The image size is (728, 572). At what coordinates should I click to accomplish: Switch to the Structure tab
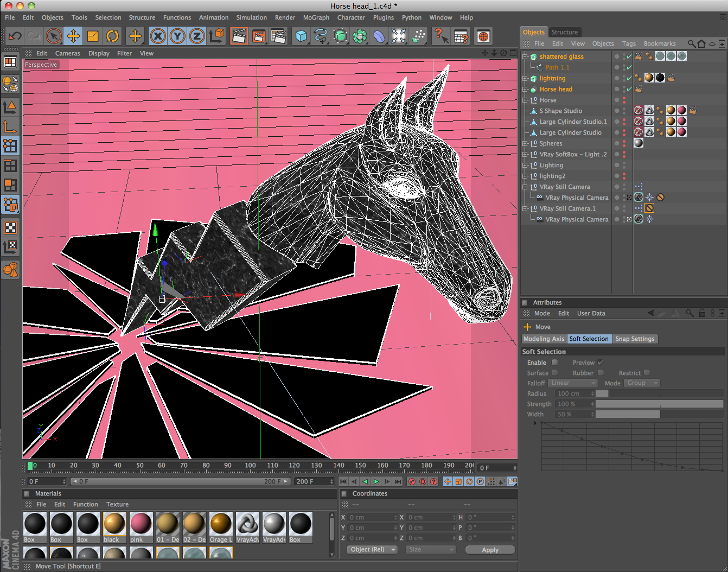click(x=565, y=32)
